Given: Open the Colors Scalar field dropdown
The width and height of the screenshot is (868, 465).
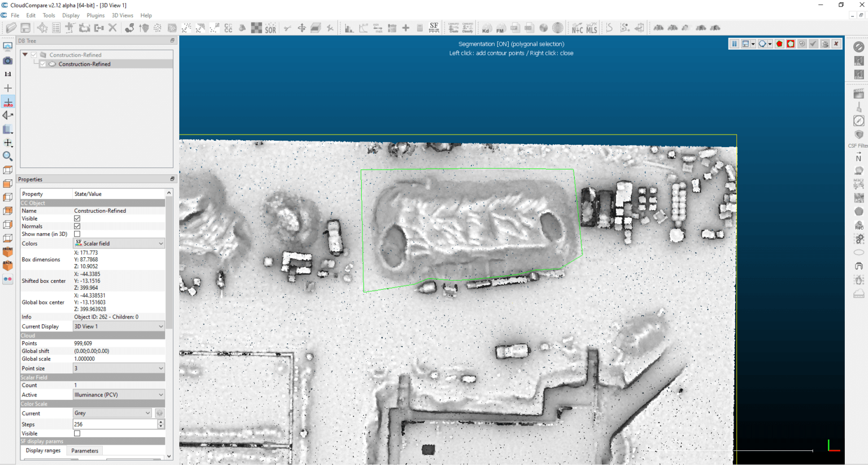Looking at the screenshot, I should (x=119, y=244).
